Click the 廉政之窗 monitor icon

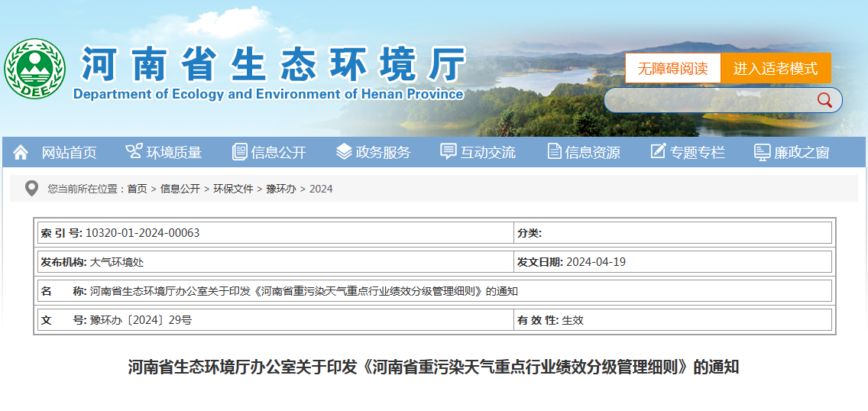[x=763, y=152]
